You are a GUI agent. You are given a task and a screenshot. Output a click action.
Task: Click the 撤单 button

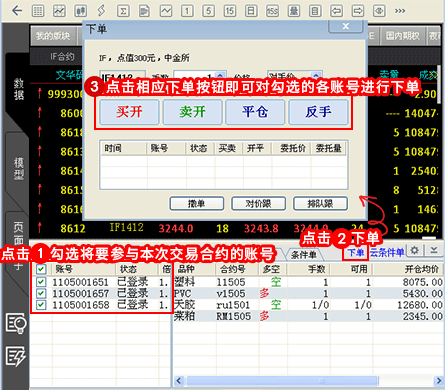(x=197, y=203)
